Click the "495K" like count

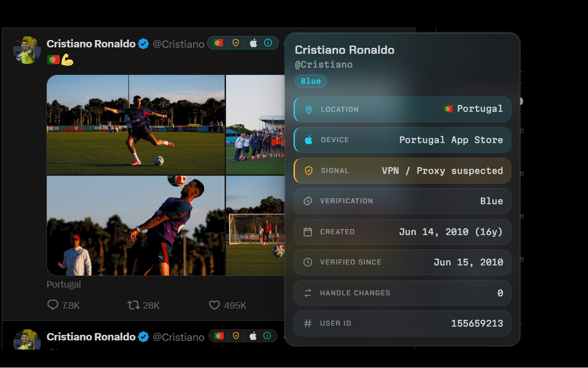pos(235,305)
